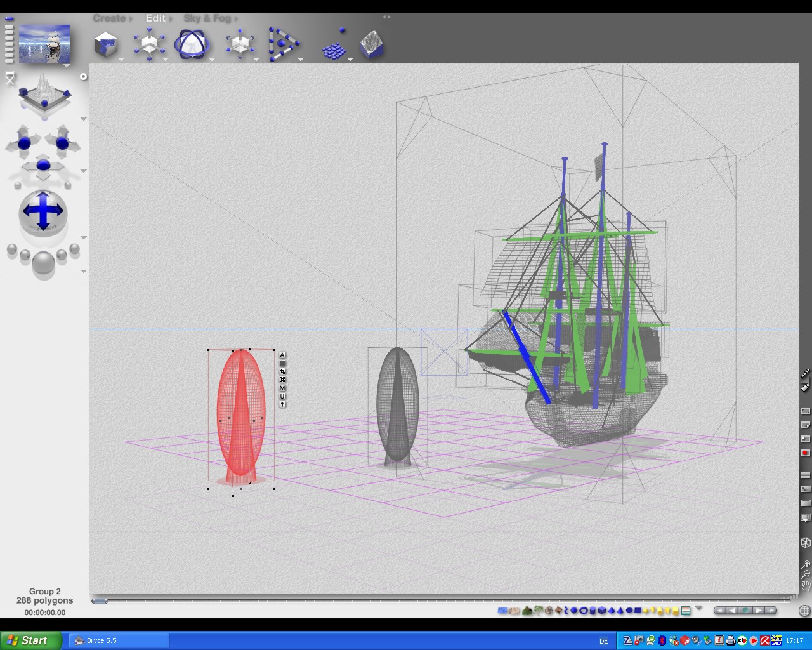Switch to the Sky & Fog palette

[x=207, y=18]
